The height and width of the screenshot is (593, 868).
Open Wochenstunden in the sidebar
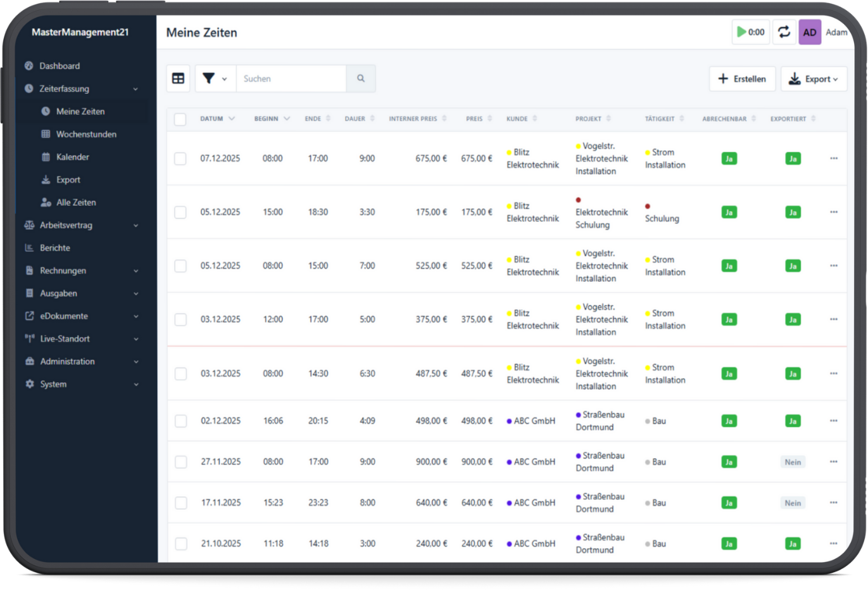point(86,134)
